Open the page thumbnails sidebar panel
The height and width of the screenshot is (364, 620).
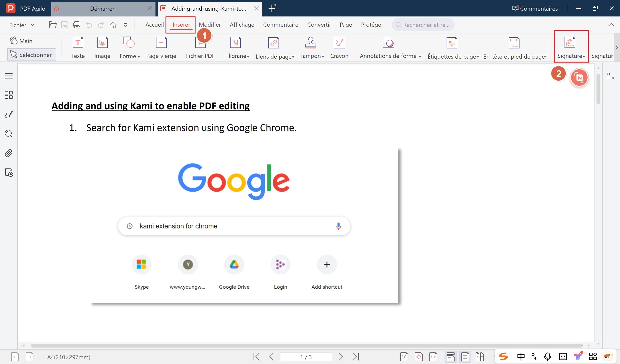[9, 95]
